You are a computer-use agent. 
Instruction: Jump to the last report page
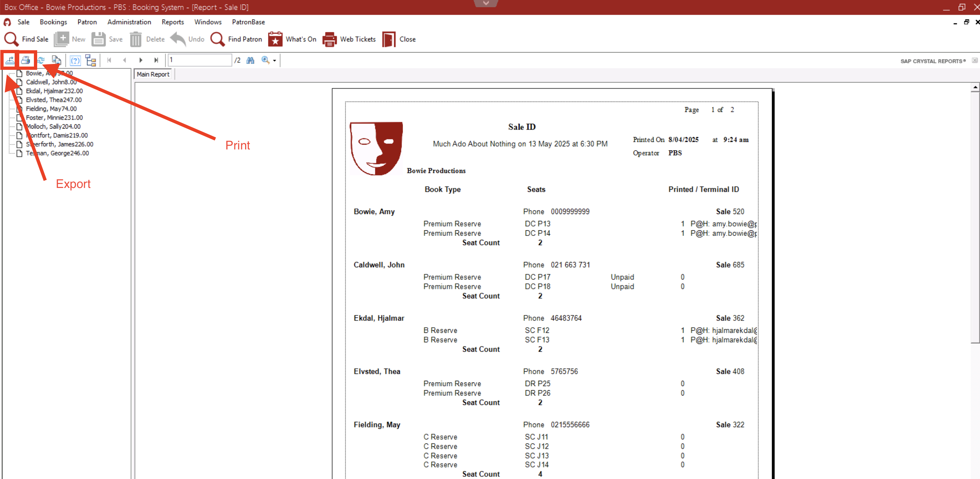coord(156,60)
